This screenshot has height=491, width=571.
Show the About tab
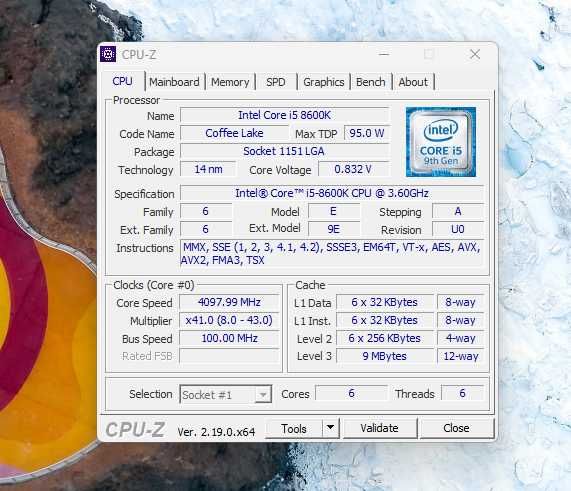(413, 82)
